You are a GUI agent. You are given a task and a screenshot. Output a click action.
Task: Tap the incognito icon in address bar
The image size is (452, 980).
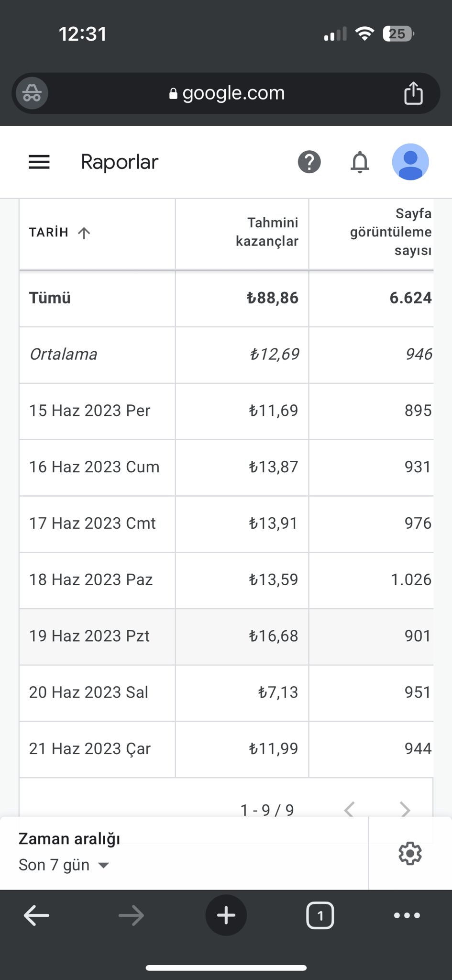click(x=32, y=93)
